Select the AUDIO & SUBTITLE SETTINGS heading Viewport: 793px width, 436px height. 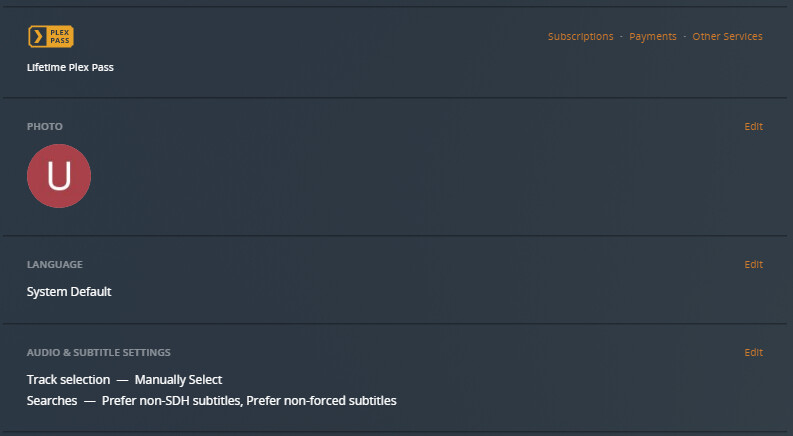[x=98, y=353]
